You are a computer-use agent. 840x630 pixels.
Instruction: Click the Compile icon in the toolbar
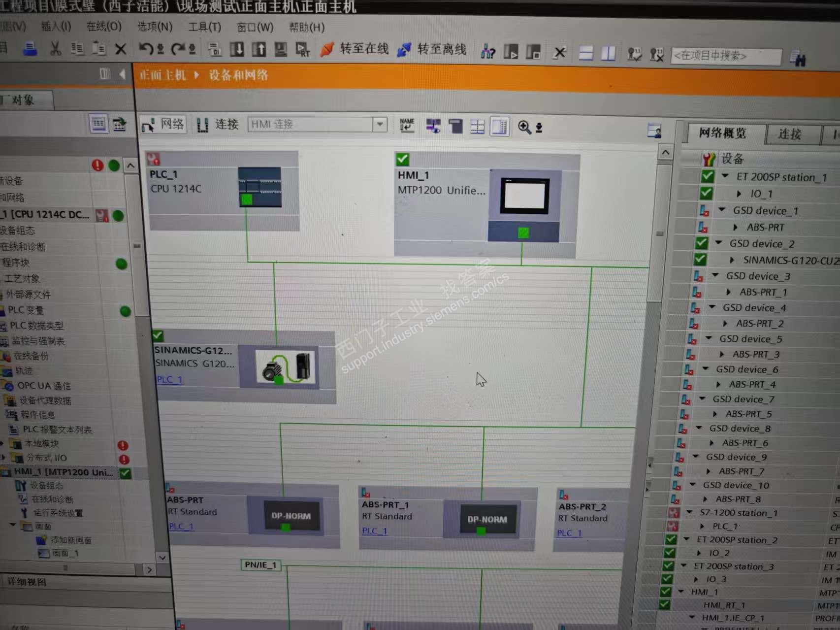click(215, 49)
